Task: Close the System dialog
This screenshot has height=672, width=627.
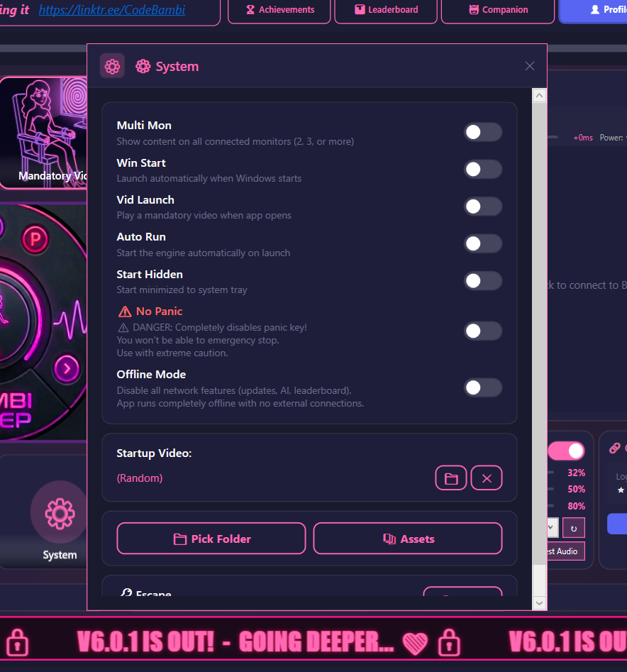Action: (530, 66)
